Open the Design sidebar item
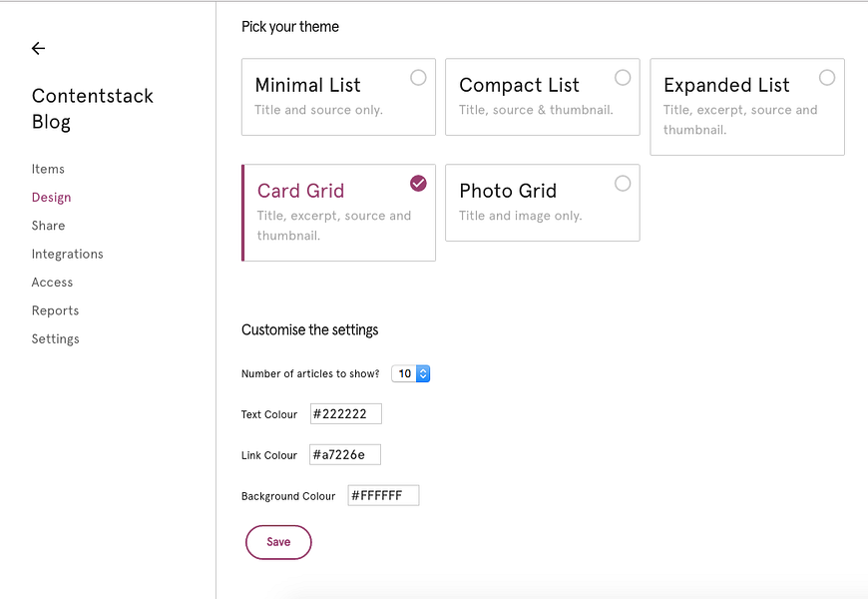The image size is (868, 599). 52,198
